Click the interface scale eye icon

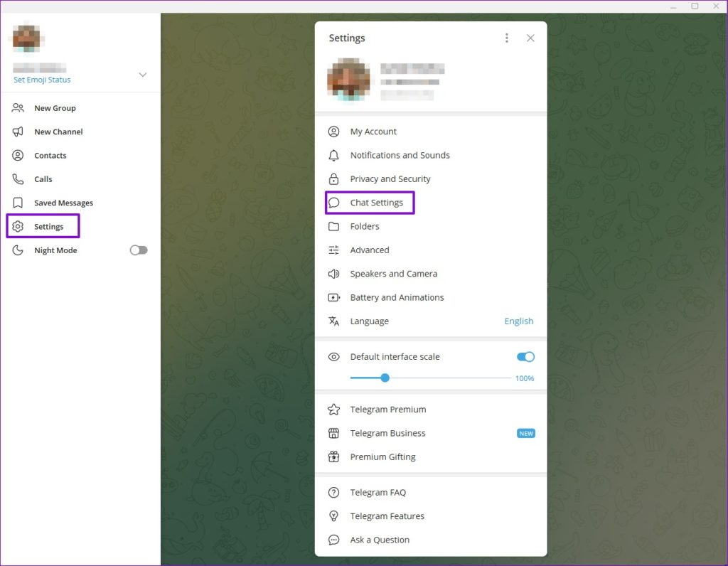click(x=333, y=356)
